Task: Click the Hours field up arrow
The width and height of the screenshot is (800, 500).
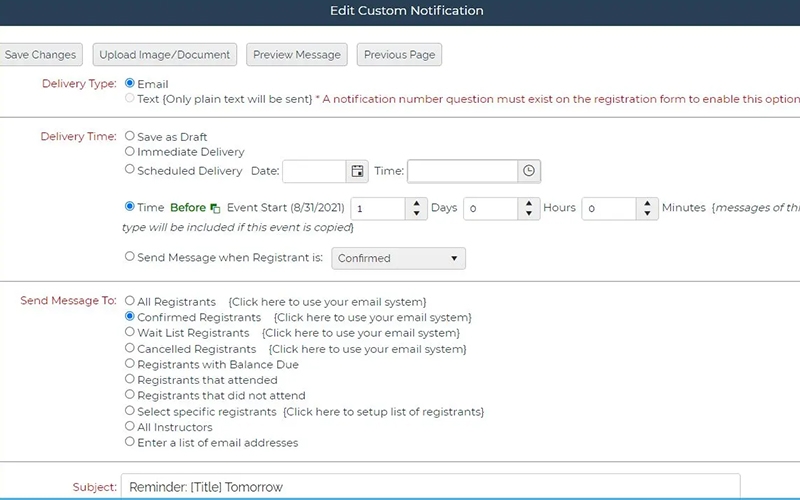Action: (x=530, y=203)
